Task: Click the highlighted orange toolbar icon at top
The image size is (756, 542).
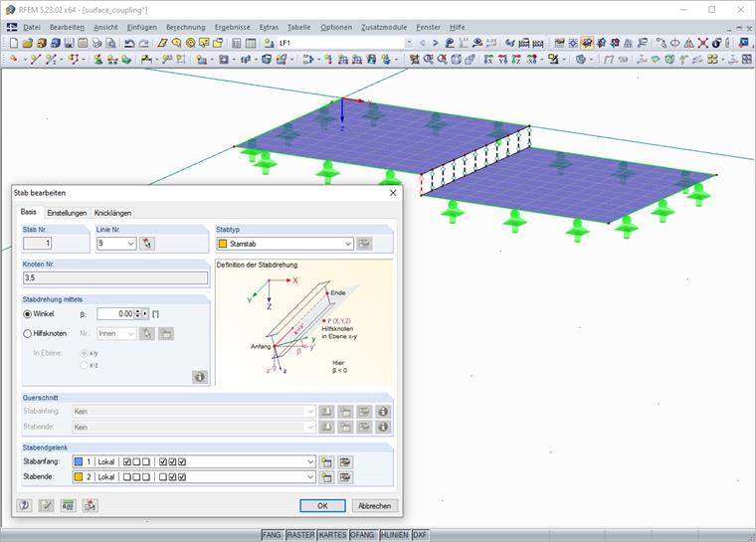Action: (587, 43)
